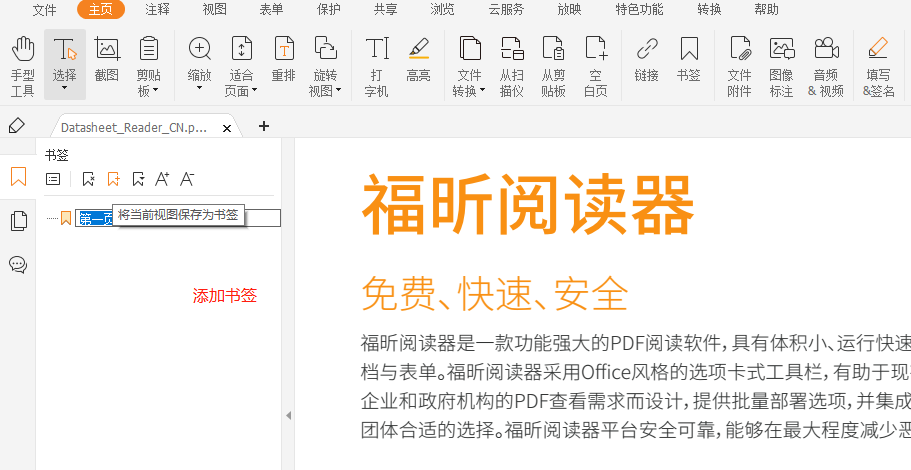Insert 音频&视频 audio and video

[826, 65]
